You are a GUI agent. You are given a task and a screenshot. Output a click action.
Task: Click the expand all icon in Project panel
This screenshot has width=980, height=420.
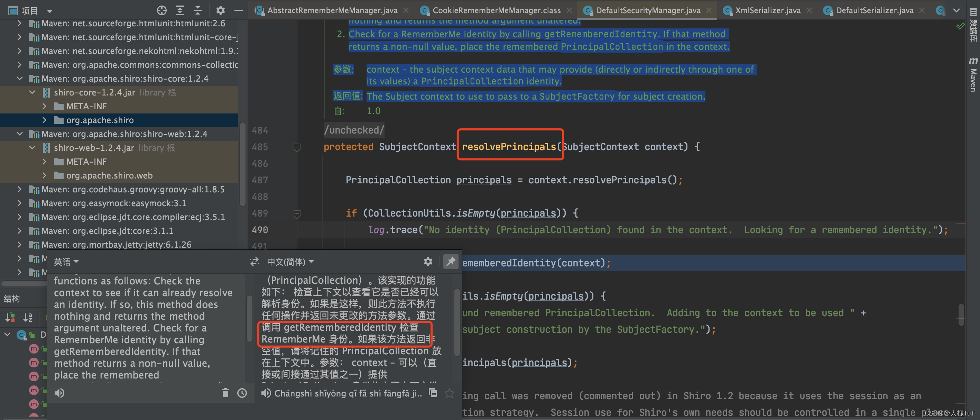tap(179, 10)
